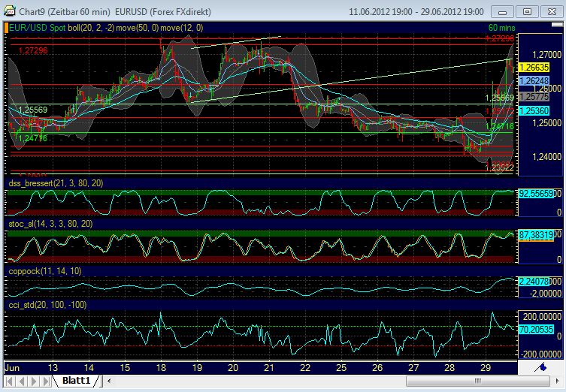Go to the first sheet with navigation arrow
566x392 pixels.
pyautogui.click(x=9, y=381)
